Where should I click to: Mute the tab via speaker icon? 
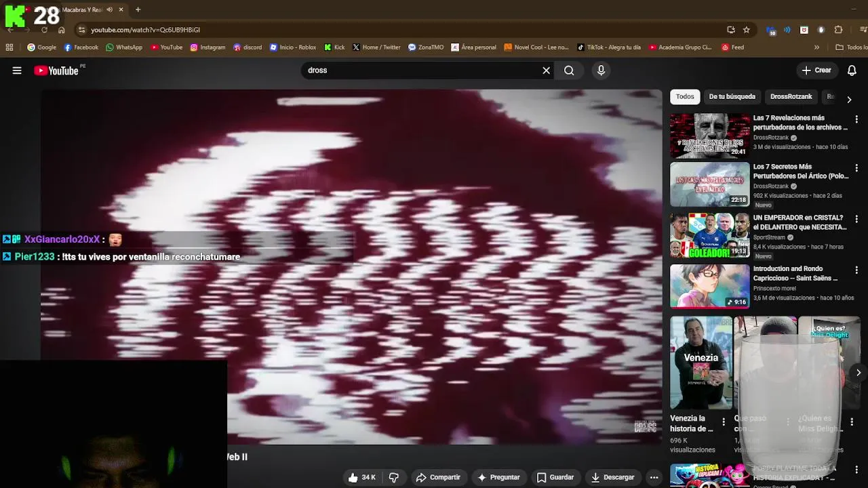109,9
